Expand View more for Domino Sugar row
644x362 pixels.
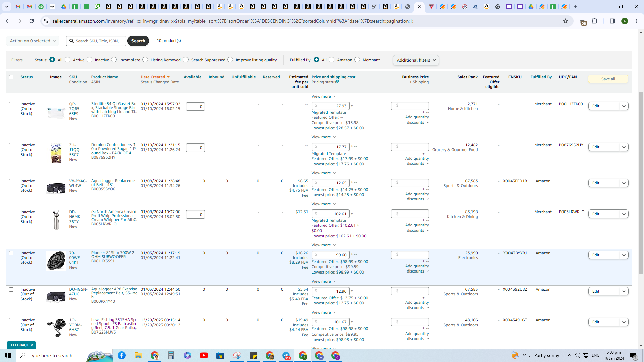[x=324, y=173]
